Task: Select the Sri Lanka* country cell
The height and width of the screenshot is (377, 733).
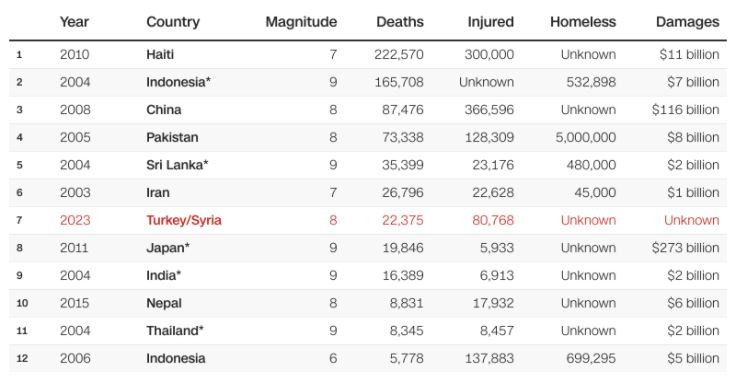Action: click(177, 165)
